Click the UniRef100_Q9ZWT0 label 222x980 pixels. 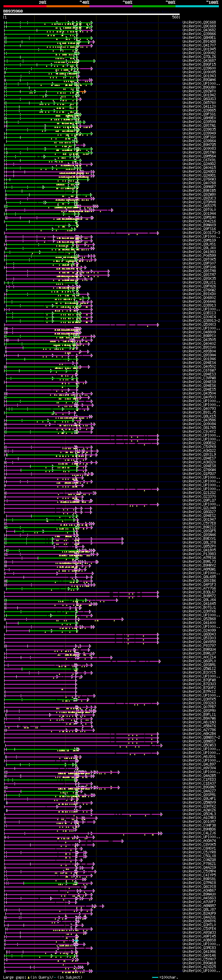(x=199, y=91)
